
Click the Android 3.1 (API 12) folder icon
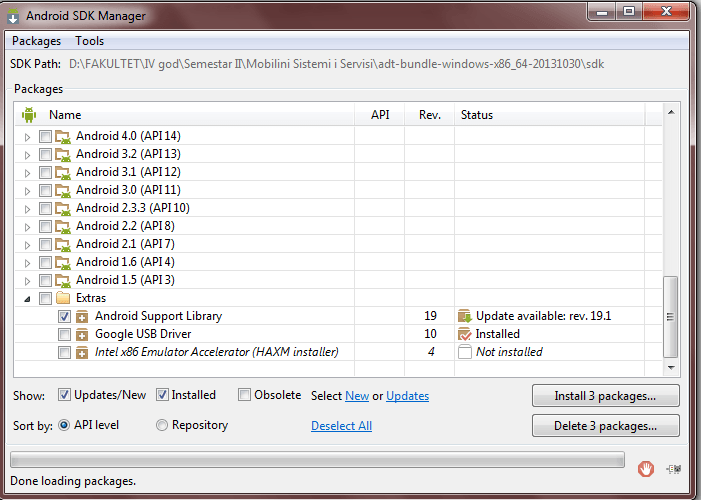pos(63,172)
